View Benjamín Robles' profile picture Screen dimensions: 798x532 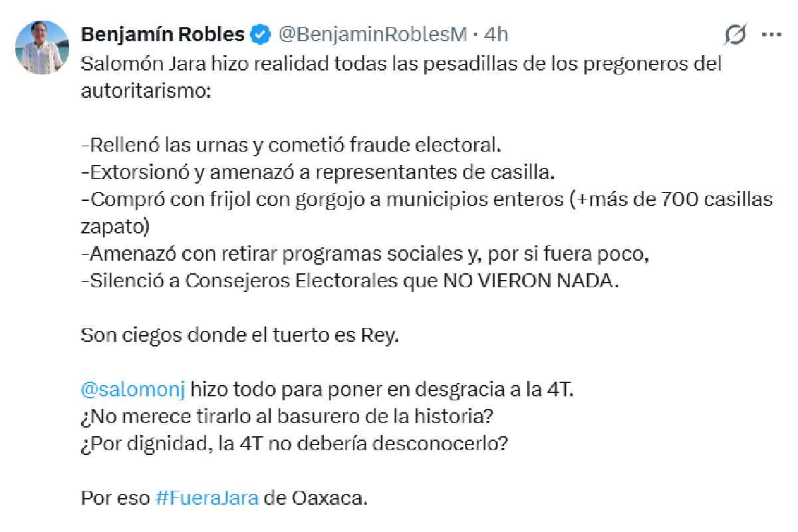click(x=41, y=41)
